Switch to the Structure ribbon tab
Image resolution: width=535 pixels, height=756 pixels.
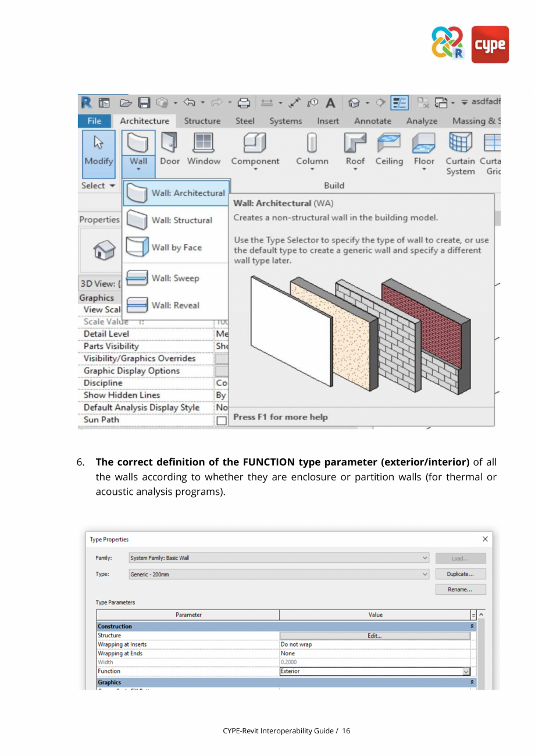click(202, 121)
